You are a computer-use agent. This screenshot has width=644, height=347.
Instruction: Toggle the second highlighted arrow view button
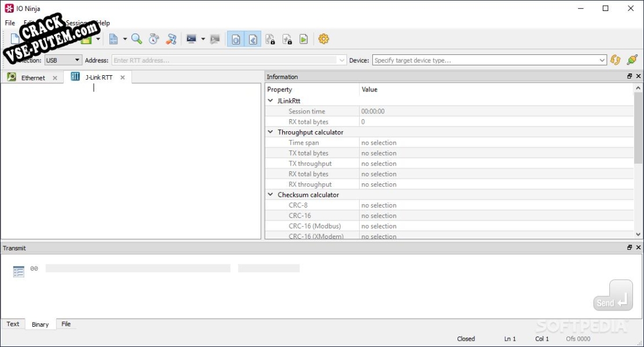(253, 39)
